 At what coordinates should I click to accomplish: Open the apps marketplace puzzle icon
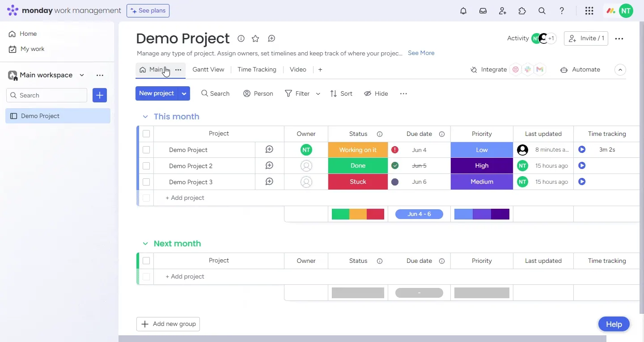pos(522,11)
